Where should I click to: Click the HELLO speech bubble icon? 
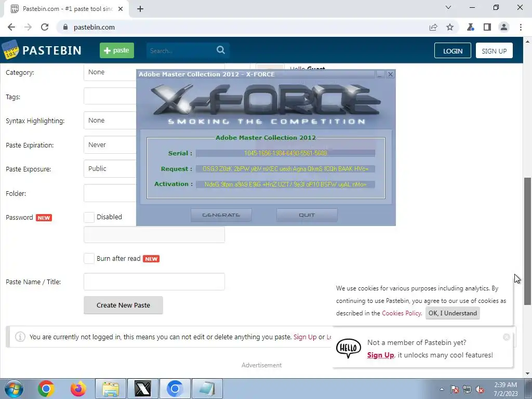[x=349, y=349]
